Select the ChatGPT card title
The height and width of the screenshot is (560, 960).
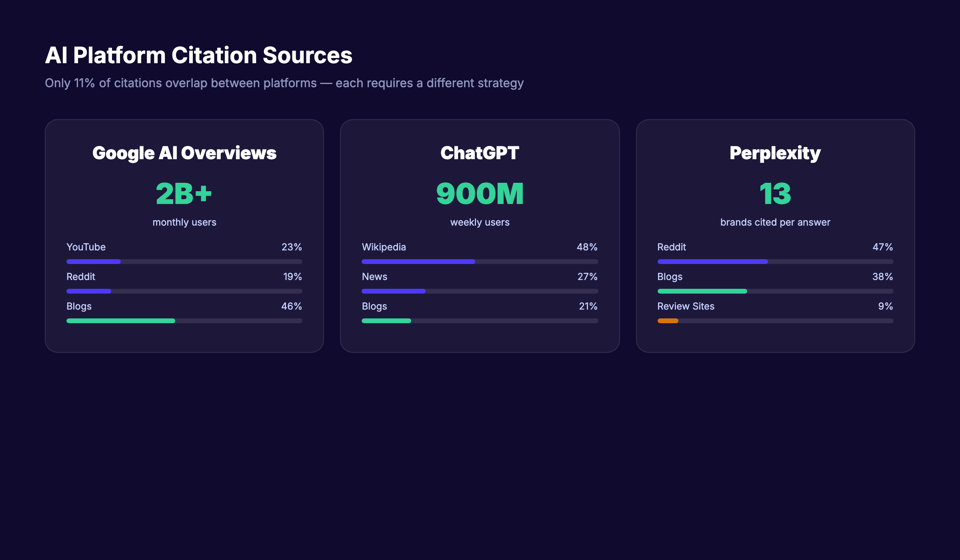pyautogui.click(x=479, y=153)
